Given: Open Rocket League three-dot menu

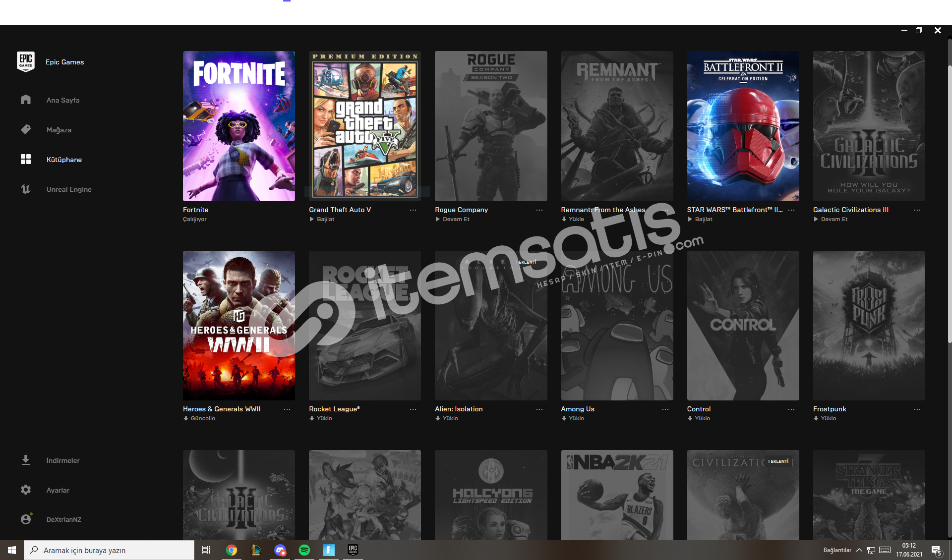Looking at the screenshot, I should coord(413,409).
